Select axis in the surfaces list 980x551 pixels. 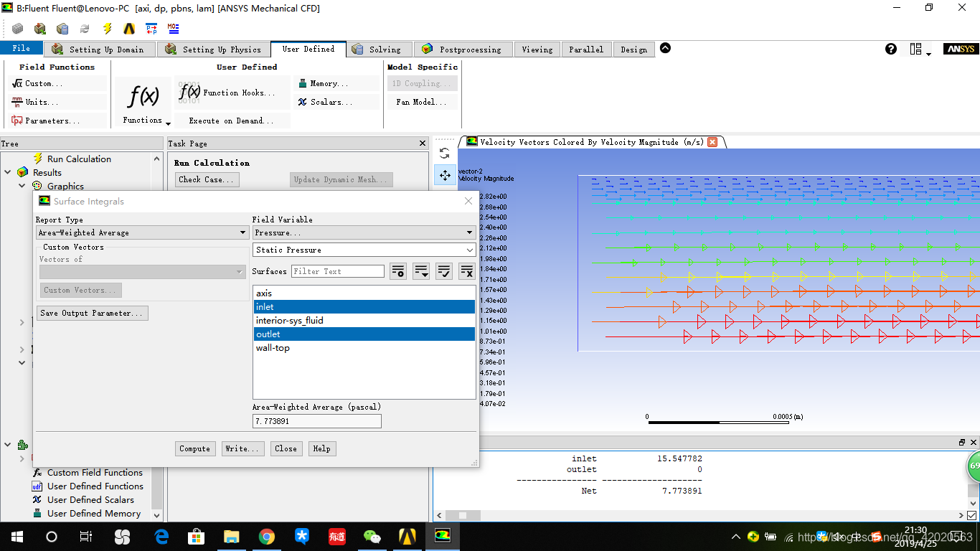pos(364,293)
